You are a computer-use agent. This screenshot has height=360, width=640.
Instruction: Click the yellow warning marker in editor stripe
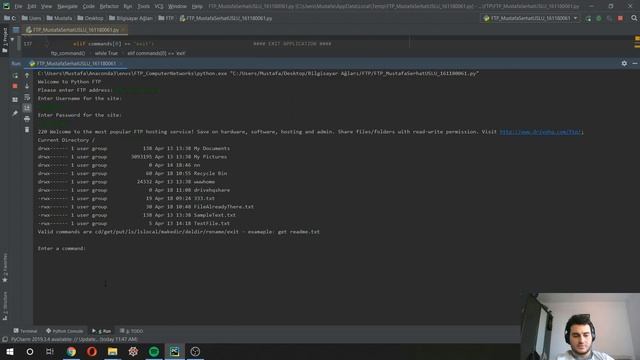coord(637,39)
